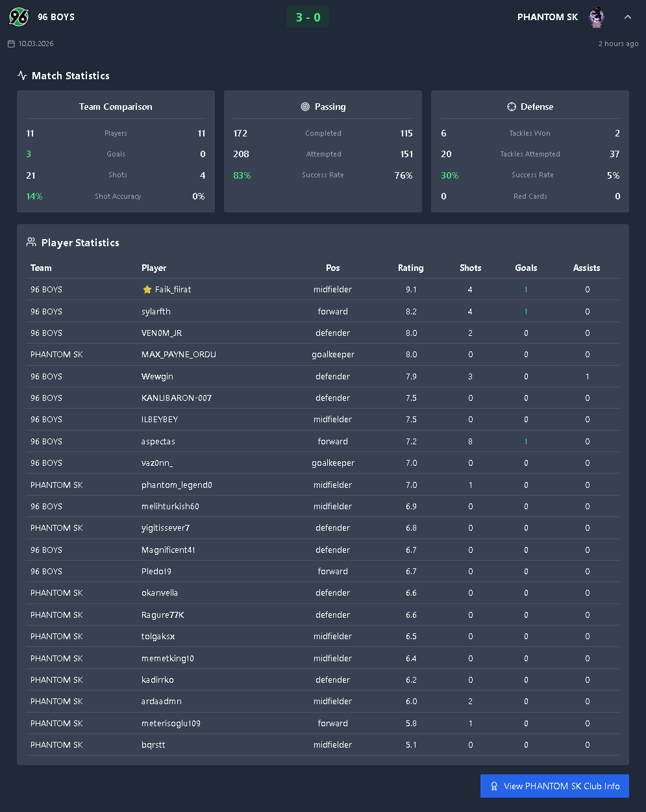Collapse the match details chevron
This screenshot has height=812, width=646.
(627, 18)
